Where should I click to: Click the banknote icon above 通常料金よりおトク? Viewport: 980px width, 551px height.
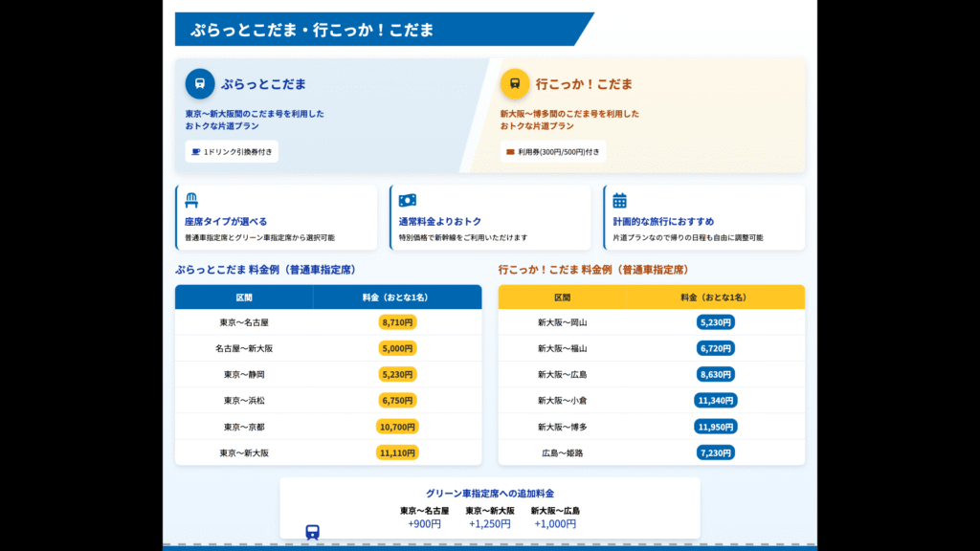click(408, 200)
